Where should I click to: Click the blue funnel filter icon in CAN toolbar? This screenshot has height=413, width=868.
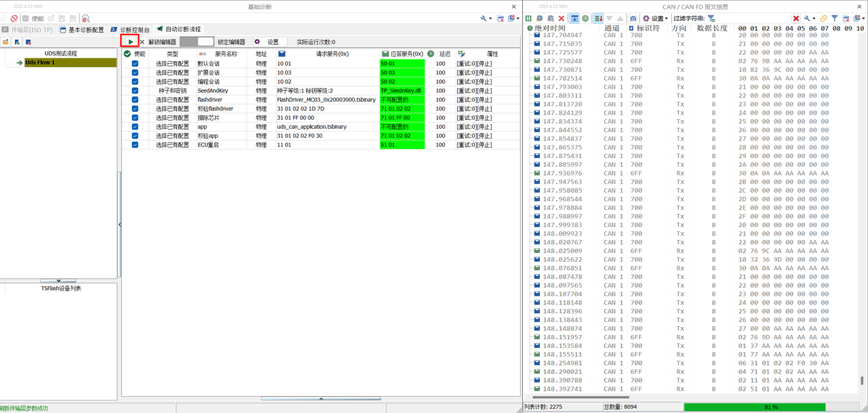click(835, 18)
